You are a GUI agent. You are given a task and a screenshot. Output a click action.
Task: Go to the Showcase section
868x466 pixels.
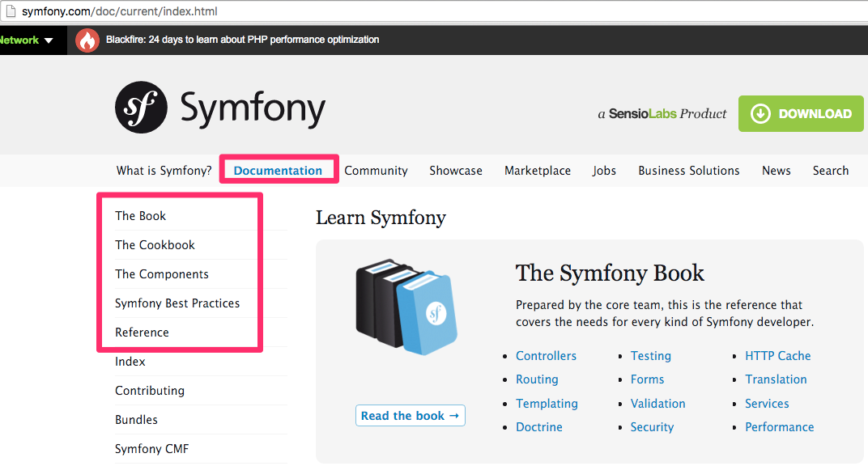(455, 171)
